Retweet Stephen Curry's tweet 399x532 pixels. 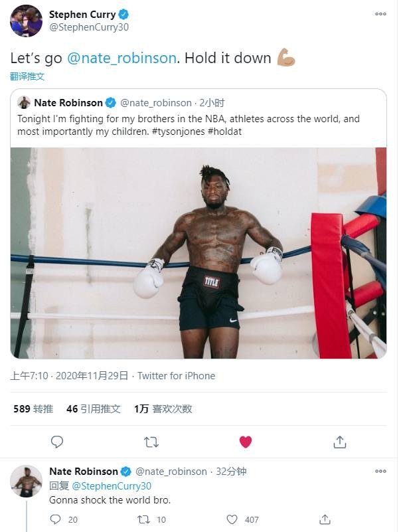click(x=151, y=442)
